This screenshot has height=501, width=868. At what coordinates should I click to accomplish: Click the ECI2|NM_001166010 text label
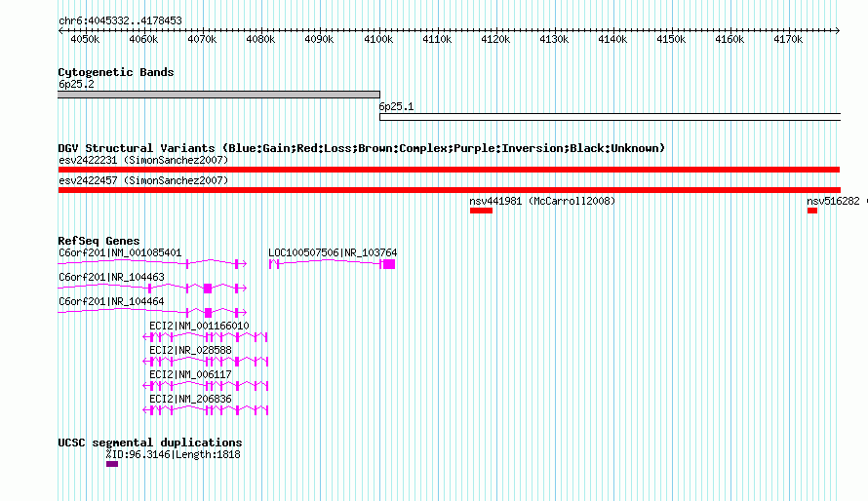click(199, 326)
